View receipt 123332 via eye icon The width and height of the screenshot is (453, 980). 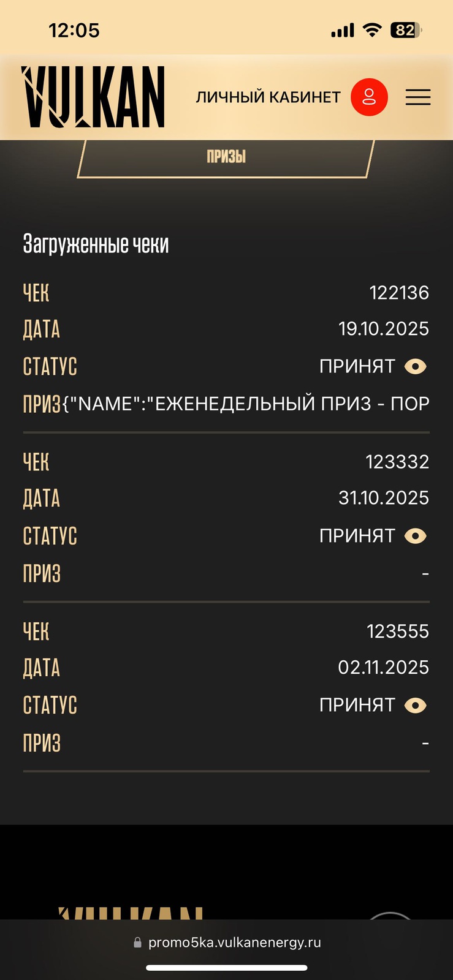click(x=416, y=536)
